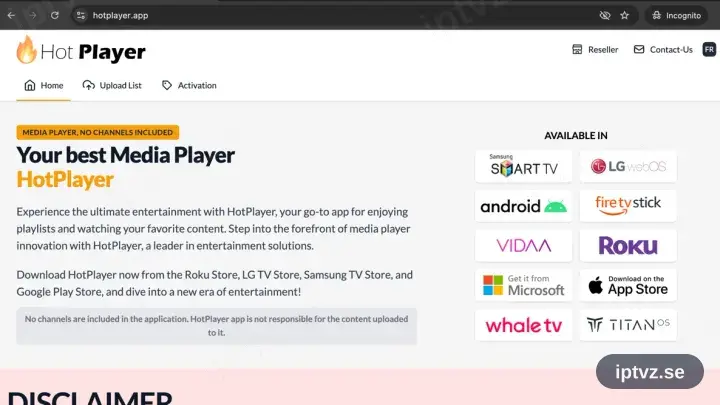Open the Activation tab

pyautogui.click(x=189, y=85)
